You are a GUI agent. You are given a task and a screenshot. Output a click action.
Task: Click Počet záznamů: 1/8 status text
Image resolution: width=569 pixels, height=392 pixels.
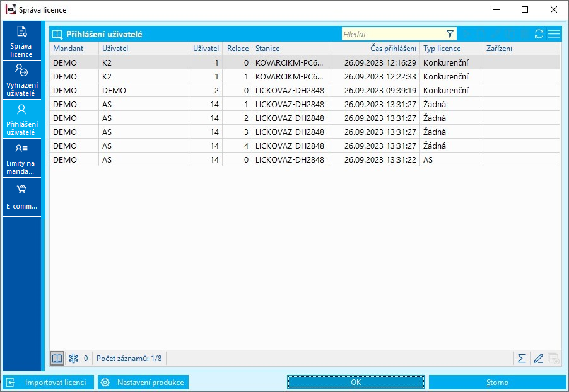(x=129, y=359)
